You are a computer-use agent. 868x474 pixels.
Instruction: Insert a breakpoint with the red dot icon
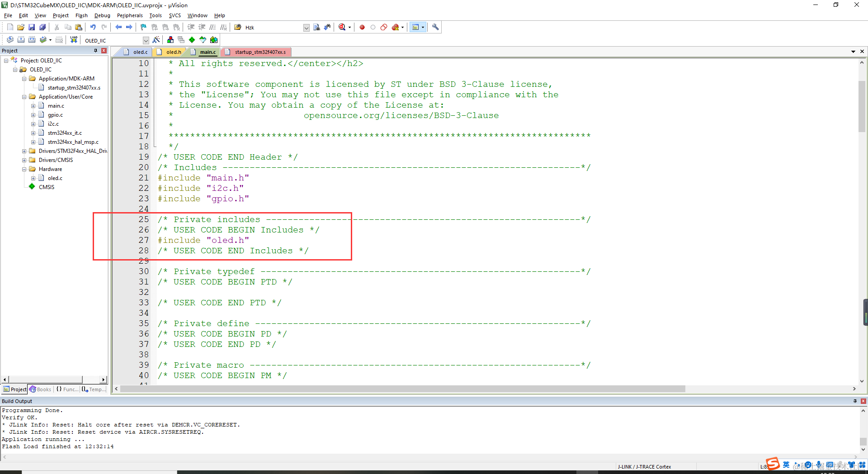[x=362, y=27]
